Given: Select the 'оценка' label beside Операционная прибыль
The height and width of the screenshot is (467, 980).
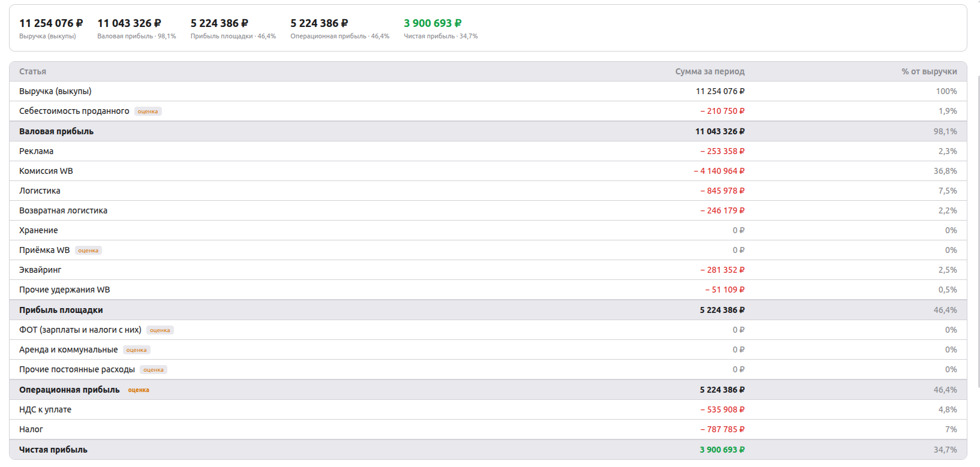Looking at the screenshot, I should [139, 390].
